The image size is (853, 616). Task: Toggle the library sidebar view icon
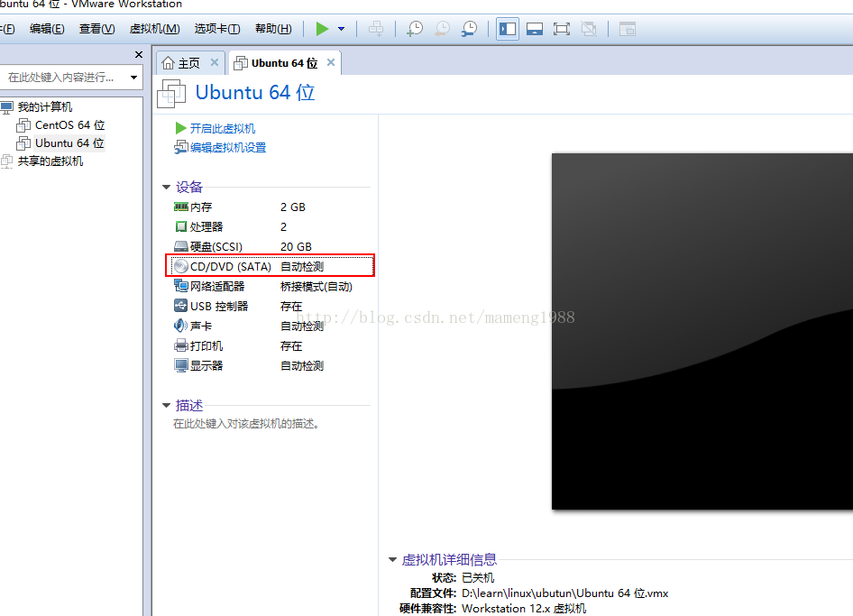coord(508,29)
